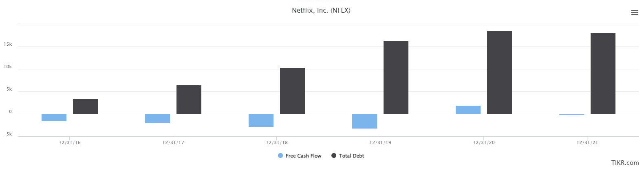Click the 12/31/19 x-axis date label
This screenshot has height=171, width=644.
(x=380, y=143)
